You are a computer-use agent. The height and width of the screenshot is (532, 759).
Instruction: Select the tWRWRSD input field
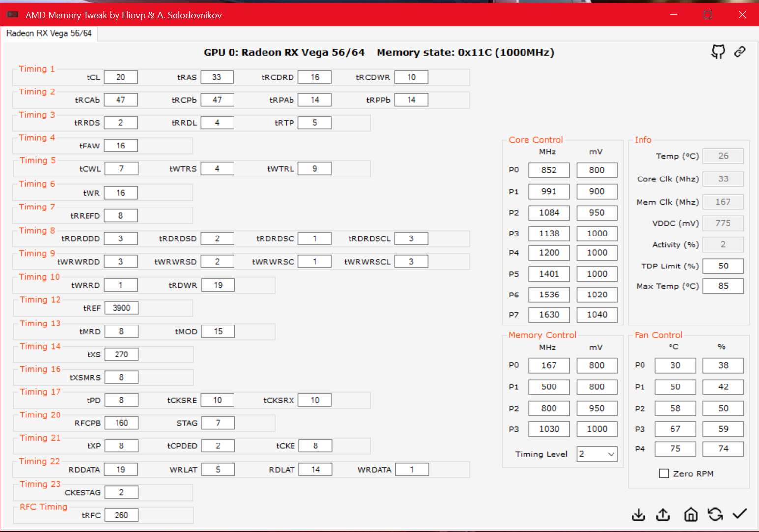click(x=217, y=262)
